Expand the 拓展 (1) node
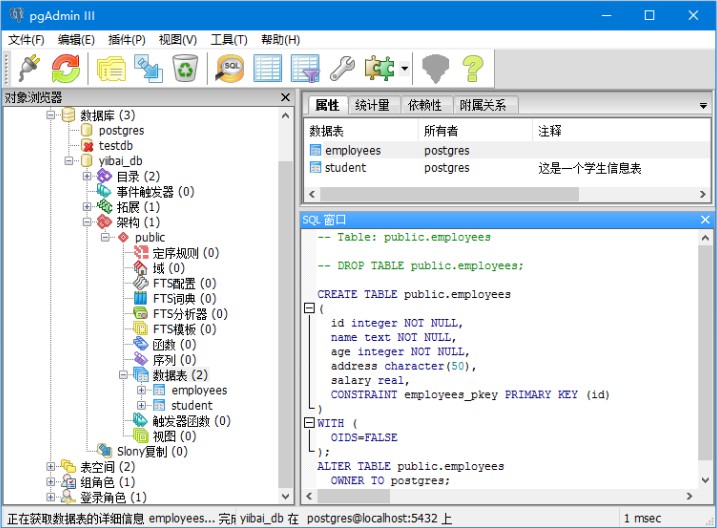Viewport: 717px width, 528px height. coord(87,207)
